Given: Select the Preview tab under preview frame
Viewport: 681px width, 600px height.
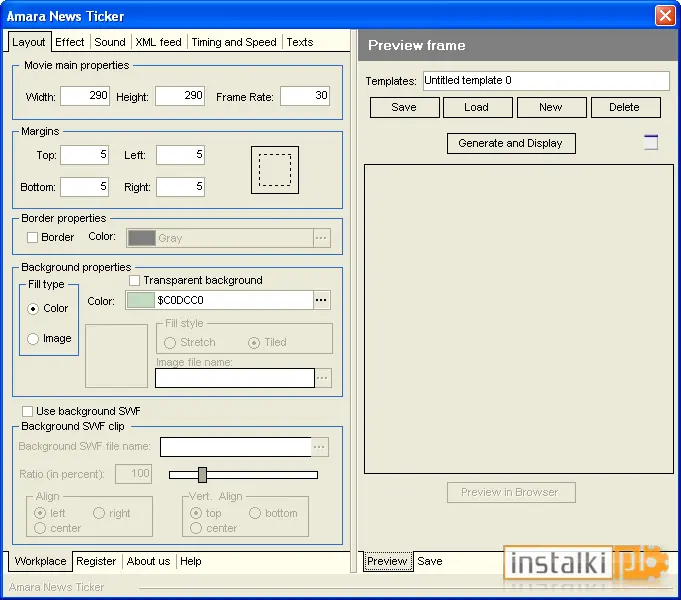Looking at the screenshot, I should click(387, 561).
